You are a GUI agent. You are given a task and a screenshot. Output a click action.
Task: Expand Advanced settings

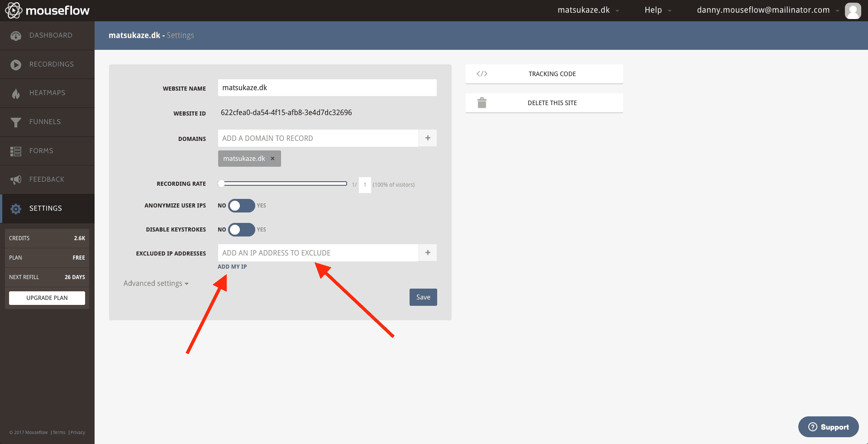[x=156, y=283]
